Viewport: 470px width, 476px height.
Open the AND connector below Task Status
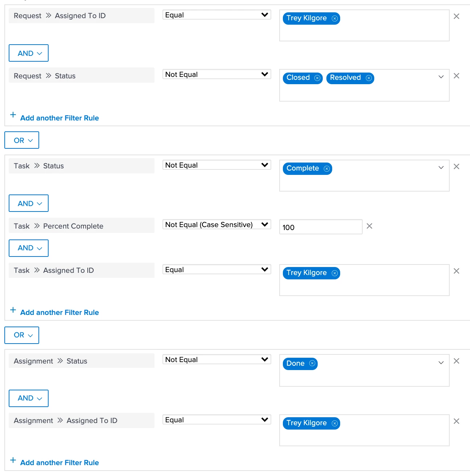[x=29, y=204]
